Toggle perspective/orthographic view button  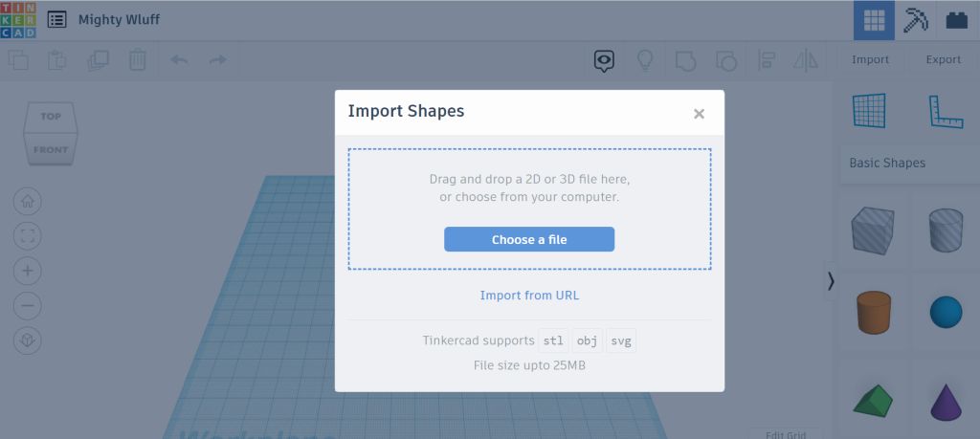tap(28, 339)
